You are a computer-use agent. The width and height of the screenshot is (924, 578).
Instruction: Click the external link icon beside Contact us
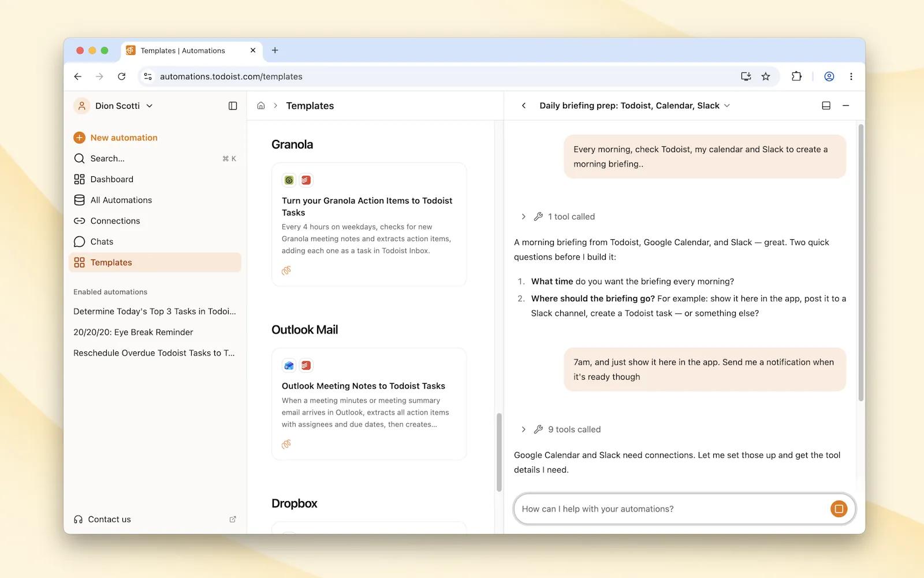tap(233, 519)
